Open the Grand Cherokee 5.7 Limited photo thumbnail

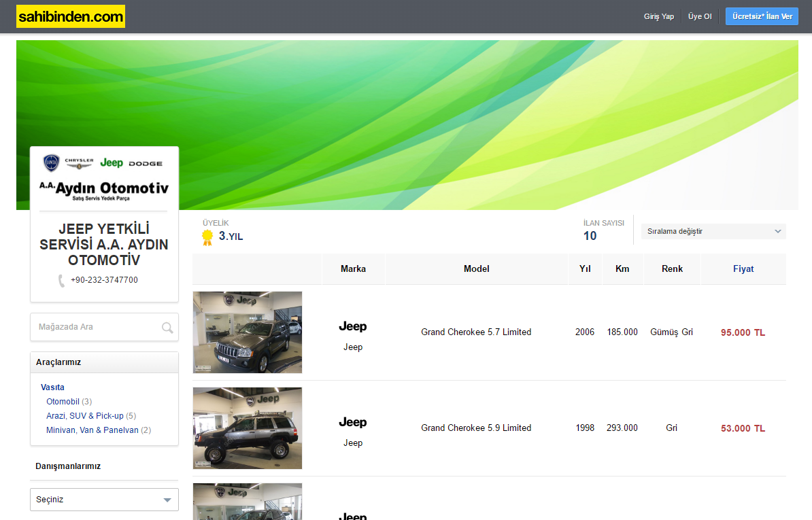(248, 332)
